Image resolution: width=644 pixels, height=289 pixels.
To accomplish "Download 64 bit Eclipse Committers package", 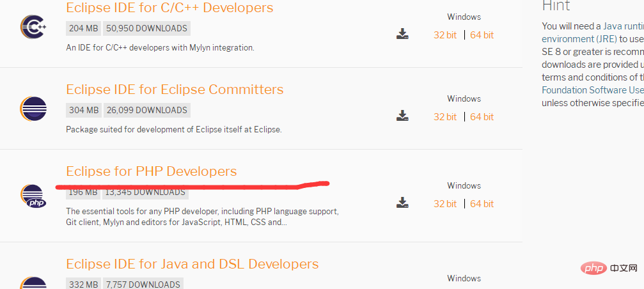I will (482, 116).
